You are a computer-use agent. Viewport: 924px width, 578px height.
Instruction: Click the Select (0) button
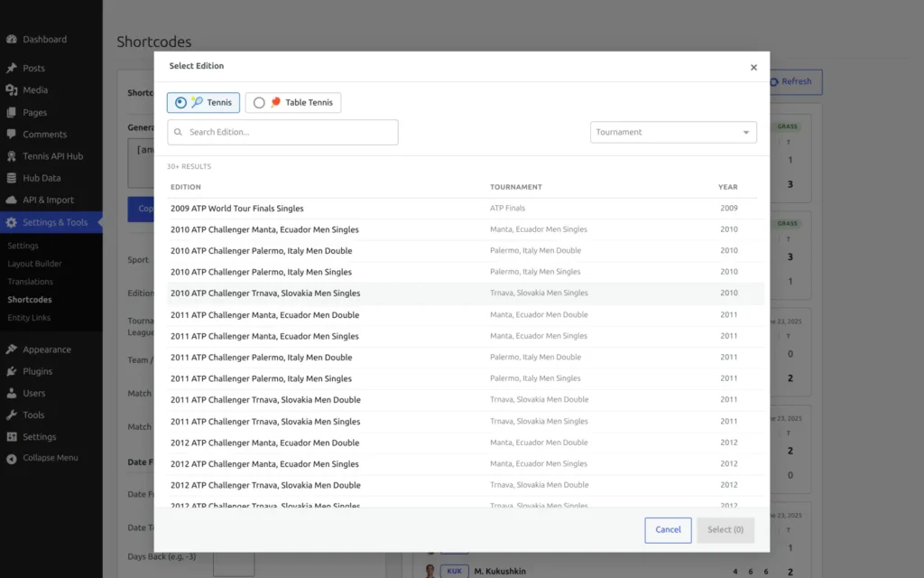pos(725,529)
